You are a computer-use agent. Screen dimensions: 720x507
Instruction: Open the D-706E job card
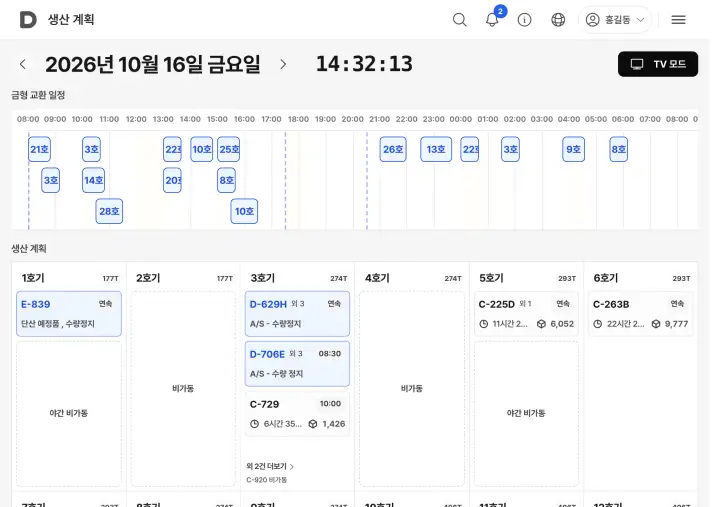pyautogui.click(x=297, y=364)
